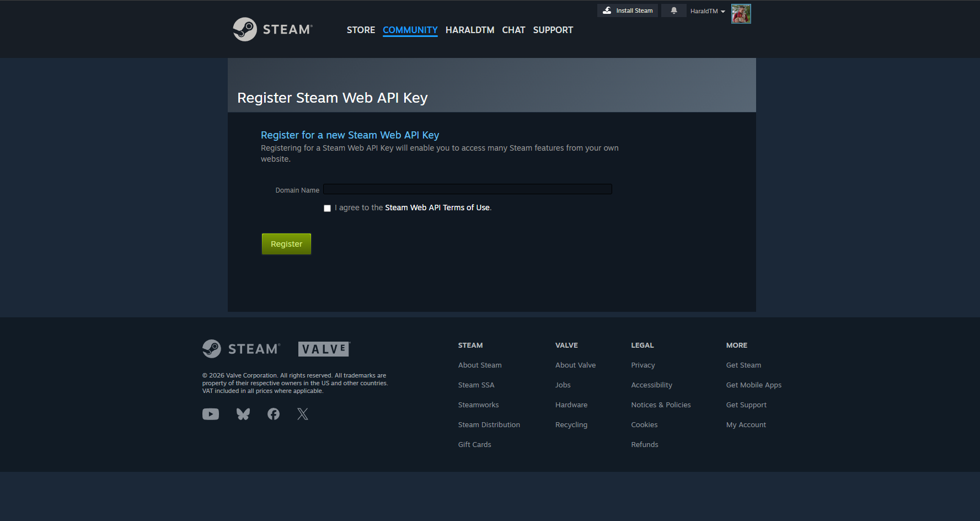Open the SUPPORT section
Image resolution: width=980 pixels, height=521 pixels.
553,30
